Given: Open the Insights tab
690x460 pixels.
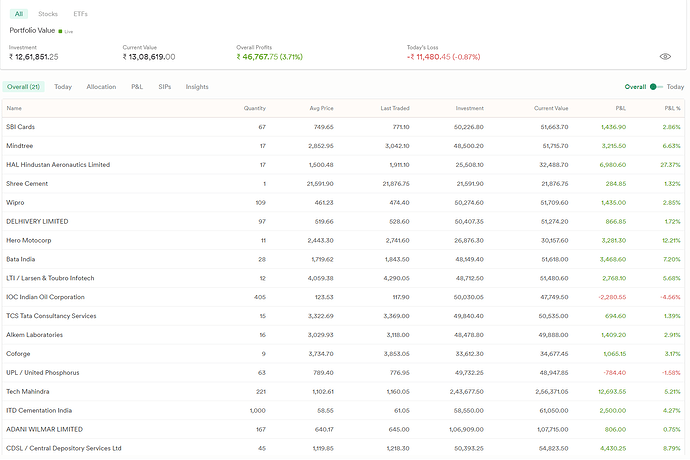Looking at the screenshot, I should coord(197,87).
